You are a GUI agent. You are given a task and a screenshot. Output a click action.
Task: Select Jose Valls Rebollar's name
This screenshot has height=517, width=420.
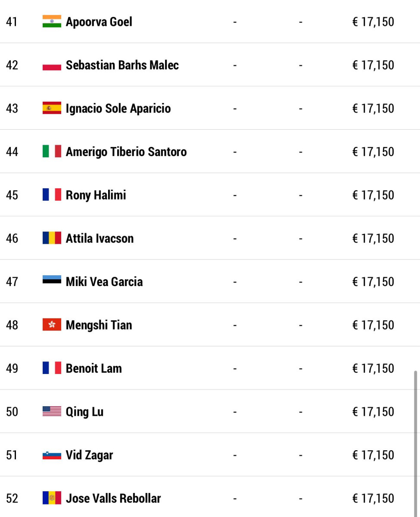click(x=113, y=498)
